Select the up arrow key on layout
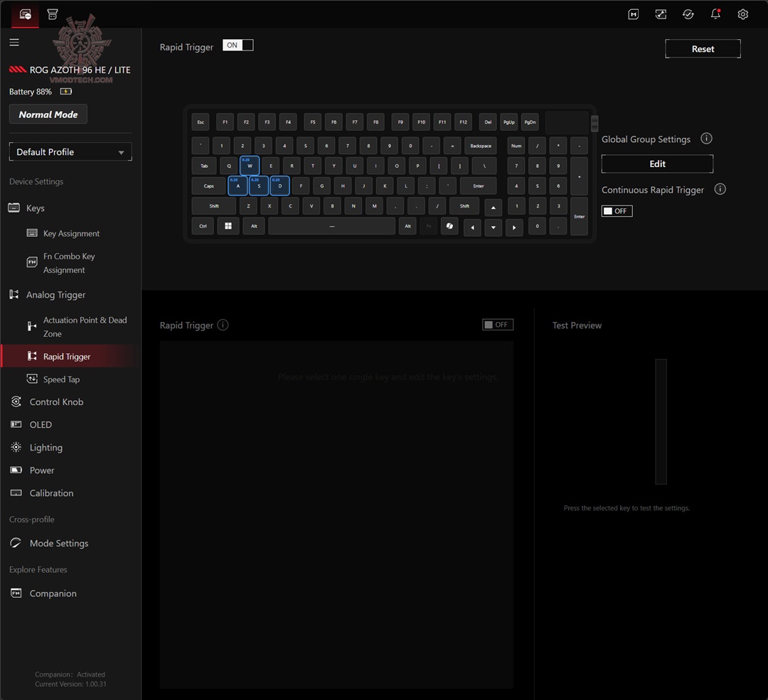Viewport: 768px width, 700px height. 494,208
